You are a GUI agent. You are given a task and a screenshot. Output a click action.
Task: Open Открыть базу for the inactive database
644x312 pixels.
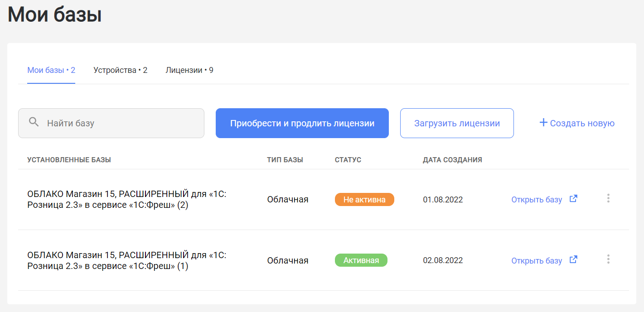537,200
